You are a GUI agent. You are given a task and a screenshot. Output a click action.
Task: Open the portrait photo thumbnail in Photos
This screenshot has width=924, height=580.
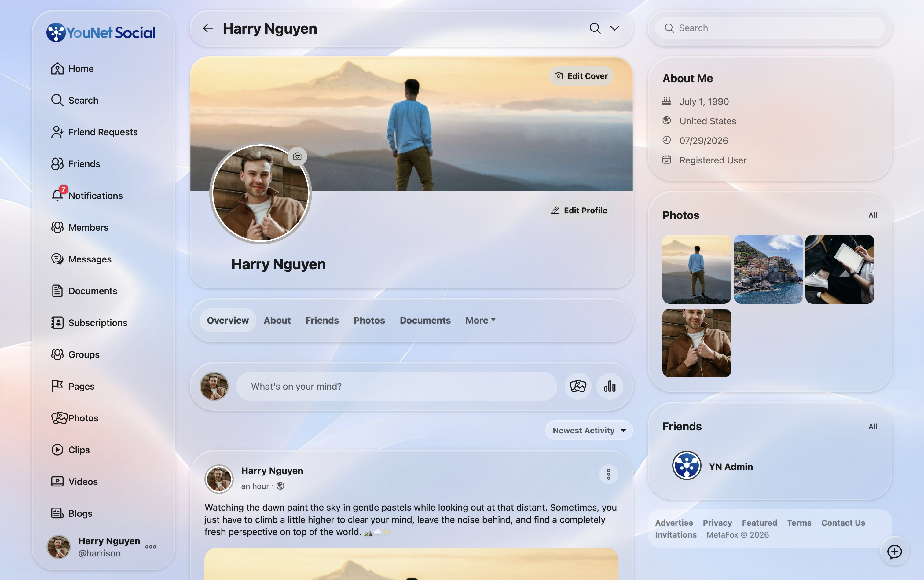(x=697, y=343)
